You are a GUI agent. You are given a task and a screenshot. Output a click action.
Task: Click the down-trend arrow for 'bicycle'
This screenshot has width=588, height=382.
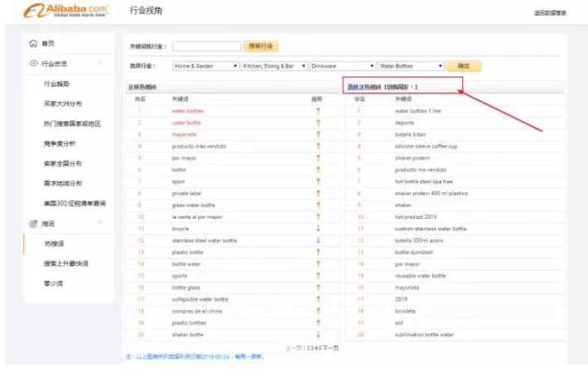[x=318, y=229]
